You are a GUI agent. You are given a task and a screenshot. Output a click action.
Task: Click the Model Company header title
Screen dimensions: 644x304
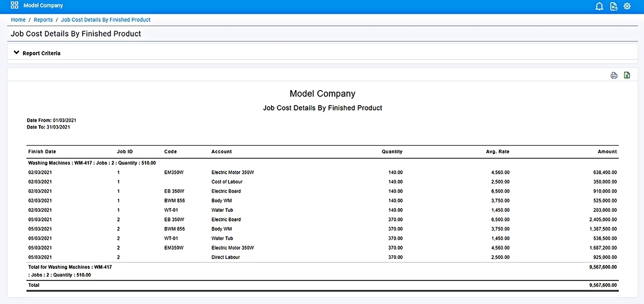point(43,5)
